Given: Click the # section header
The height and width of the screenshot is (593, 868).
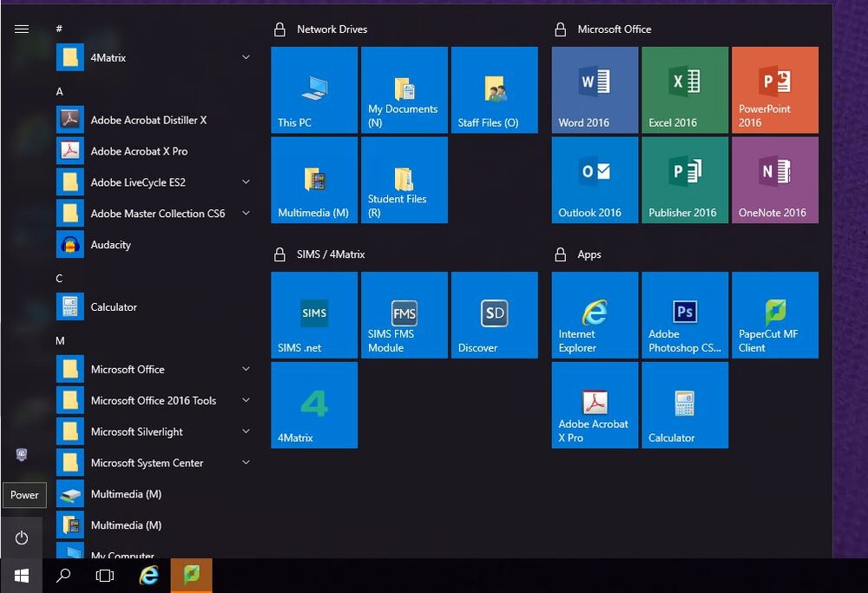Looking at the screenshot, I should [x=59, y=29].
